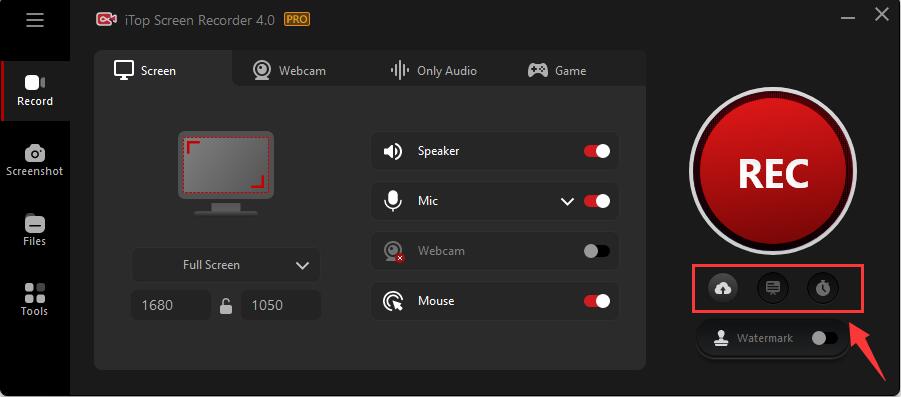
Task: Open the Tools section in sidebar
Action: point(34,300)
